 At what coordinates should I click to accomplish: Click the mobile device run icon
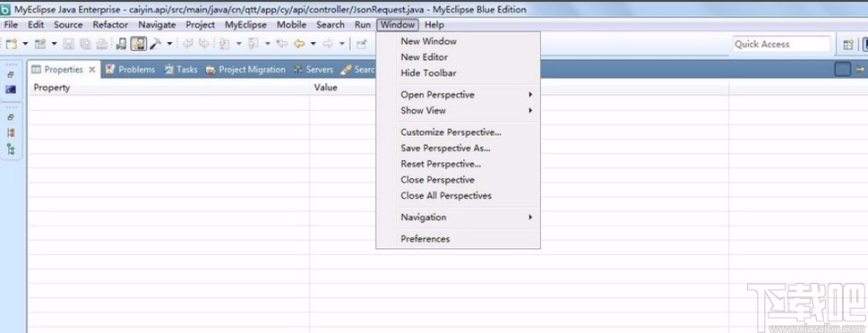pyautogui.click(x=121, y=44)
